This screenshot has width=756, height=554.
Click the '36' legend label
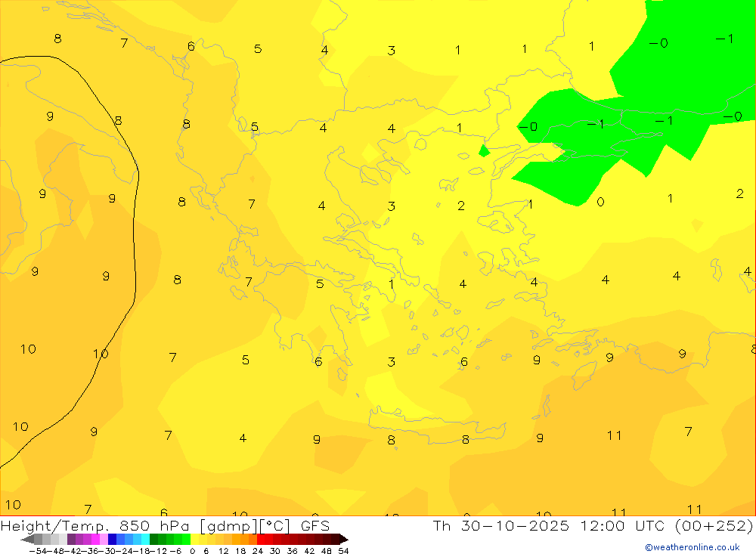pos(292,551)
